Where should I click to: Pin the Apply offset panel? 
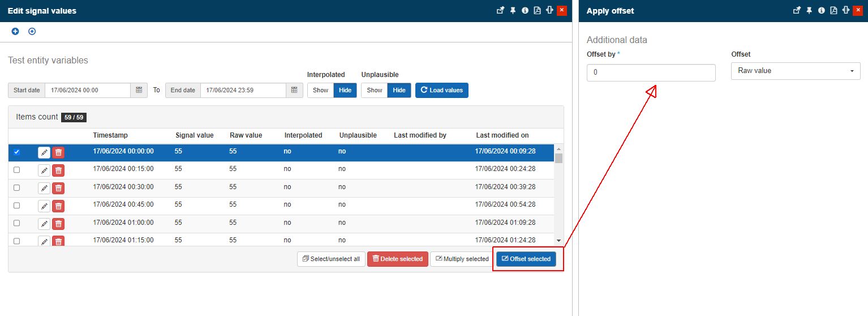809,10
